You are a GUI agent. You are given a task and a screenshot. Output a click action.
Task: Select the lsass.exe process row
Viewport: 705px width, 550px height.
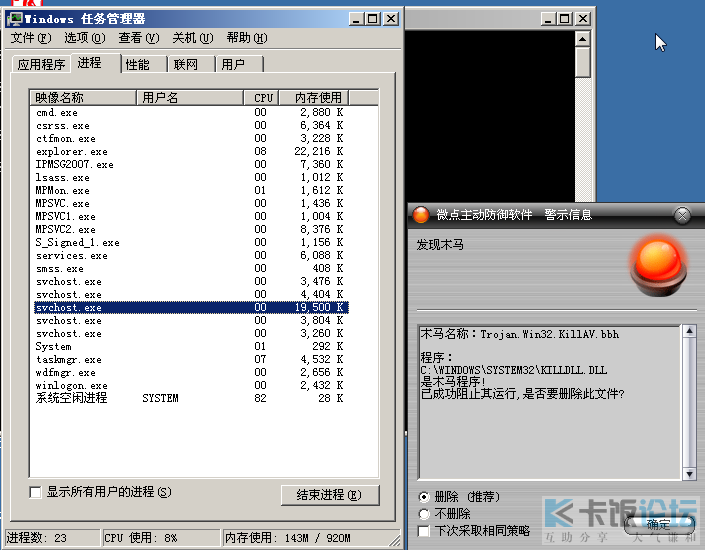point(191,178)
